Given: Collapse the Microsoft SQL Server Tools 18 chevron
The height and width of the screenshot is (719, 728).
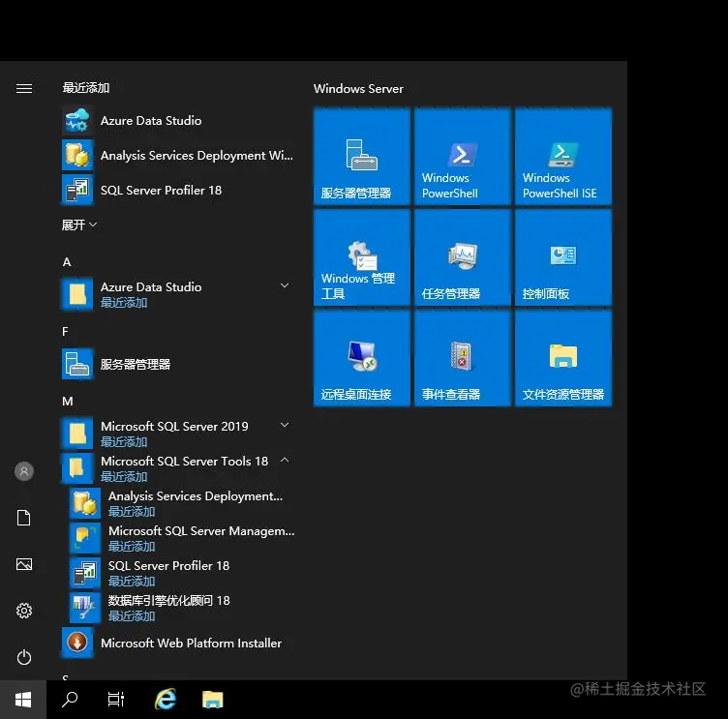Looking at the screenshot, I should coord(285,460).
